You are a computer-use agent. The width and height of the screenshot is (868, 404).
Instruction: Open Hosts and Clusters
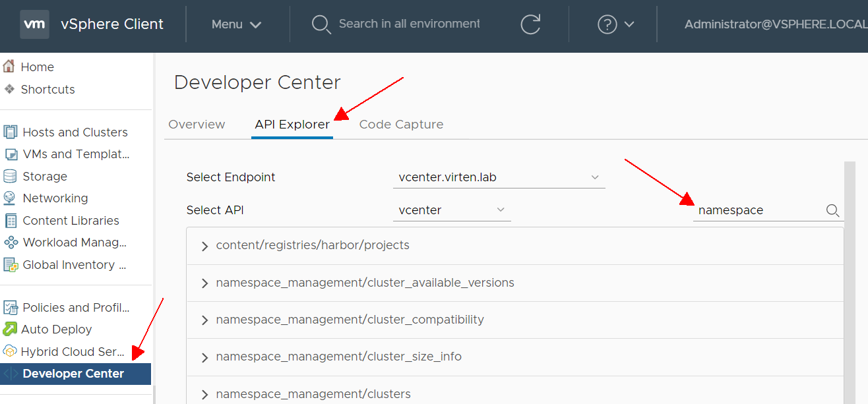pos(75,132)
